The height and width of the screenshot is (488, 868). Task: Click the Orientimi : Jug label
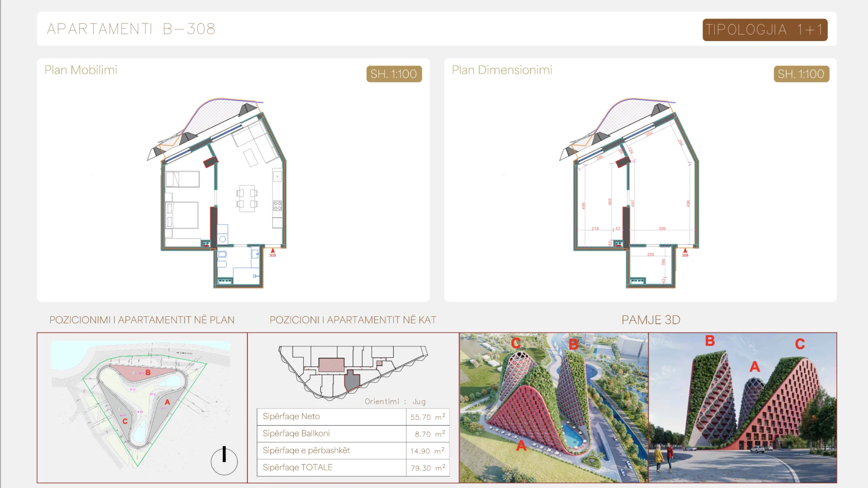(x=395, y=401)
